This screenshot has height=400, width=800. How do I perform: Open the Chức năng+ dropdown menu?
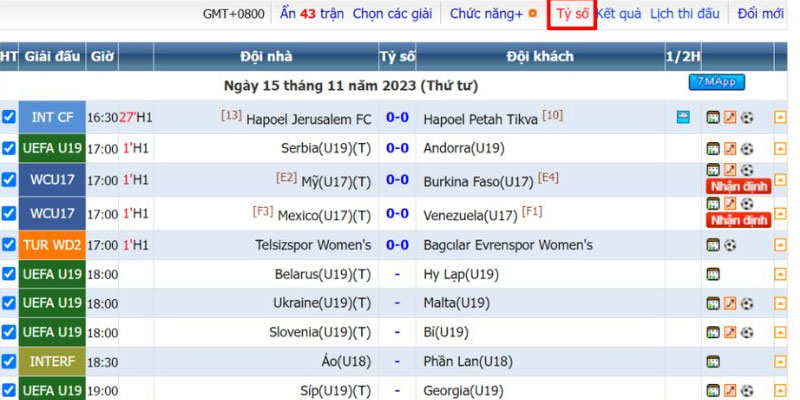487,14
